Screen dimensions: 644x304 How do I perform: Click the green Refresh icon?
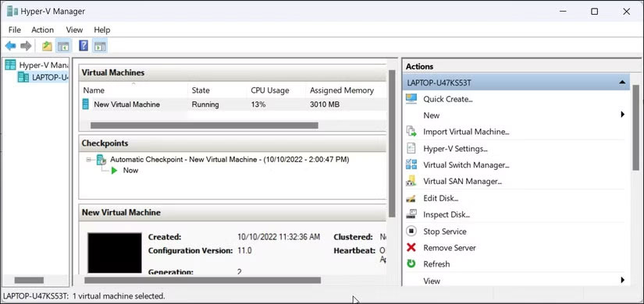click(x=411, y=263)
